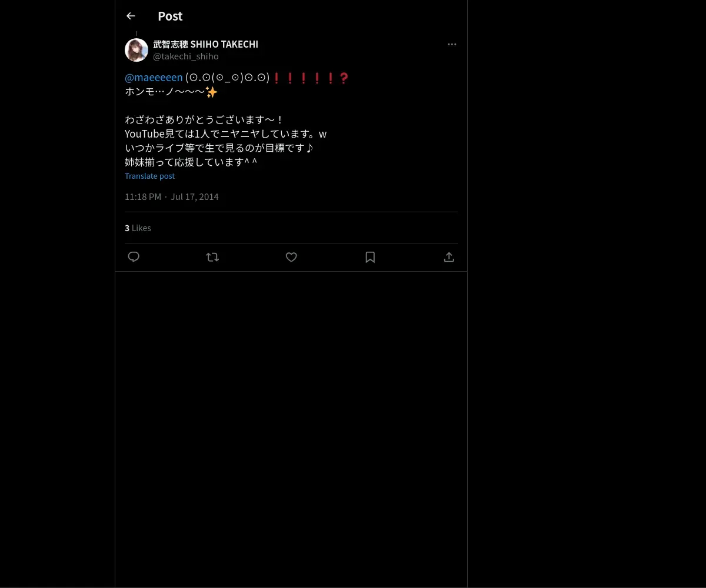Share the post via upload arrow icon

pyautogui.click(x=449, y=257)
